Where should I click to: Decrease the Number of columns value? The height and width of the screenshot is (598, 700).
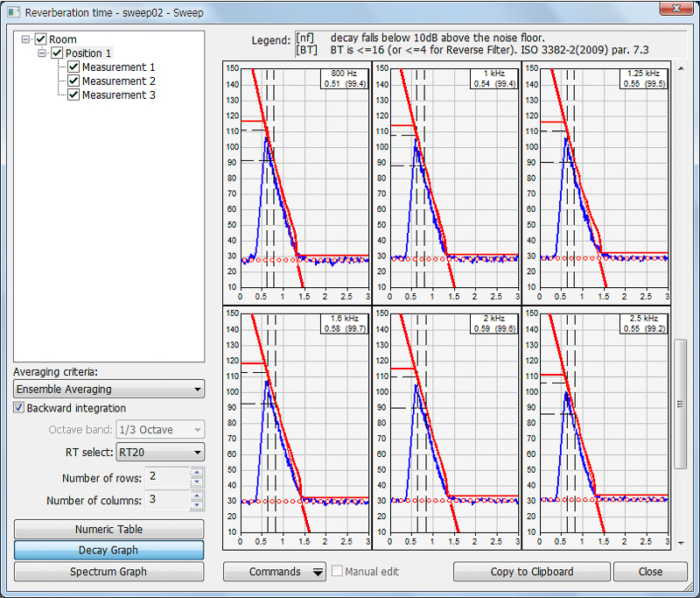click(x=197, y=504)
